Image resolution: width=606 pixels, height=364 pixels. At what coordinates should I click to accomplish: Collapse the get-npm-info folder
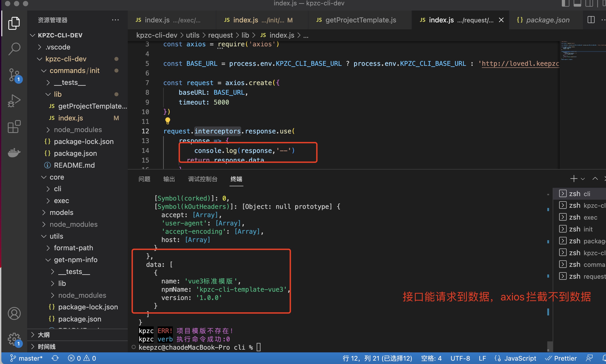(x=77, y=260)
